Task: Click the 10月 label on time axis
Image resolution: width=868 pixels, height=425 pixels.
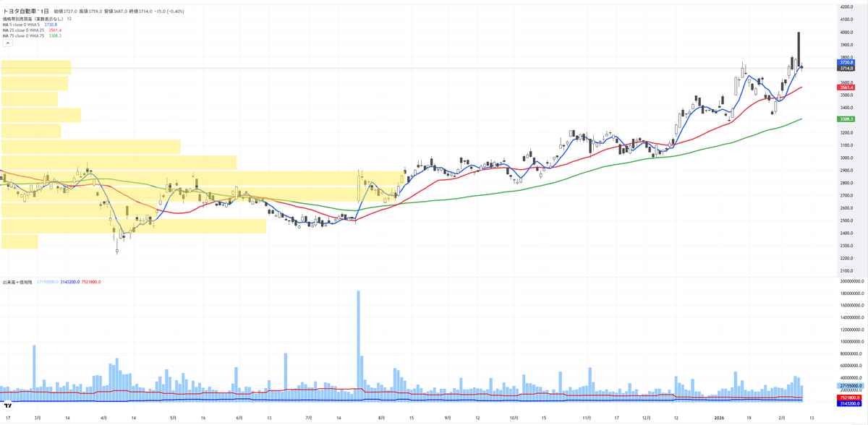Action: pyautogui.click(x=514, y=417)
